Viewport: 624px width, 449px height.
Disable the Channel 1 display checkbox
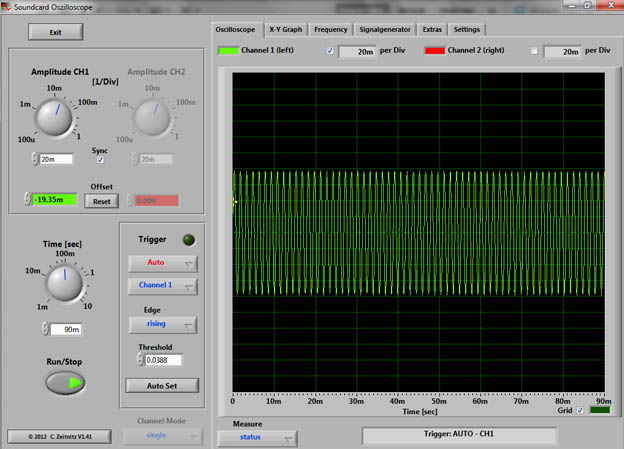[x=330, y=50]
